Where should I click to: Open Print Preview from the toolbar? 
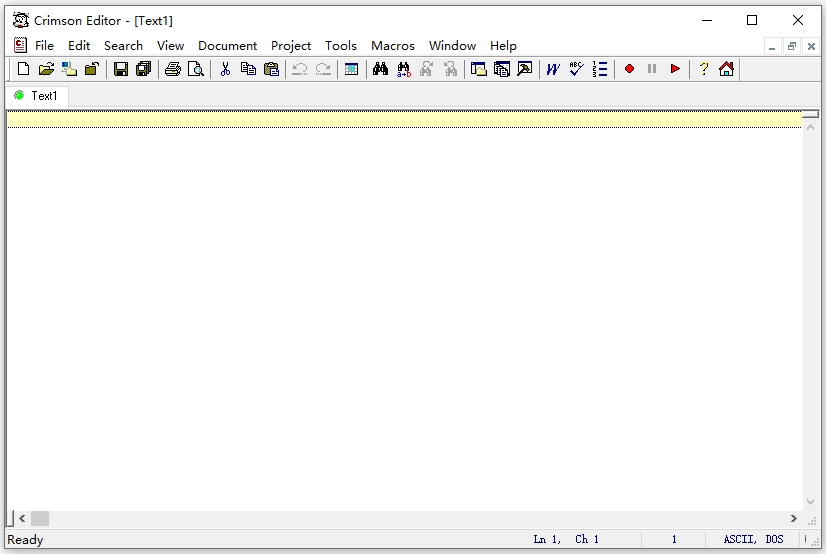(196, 69)
